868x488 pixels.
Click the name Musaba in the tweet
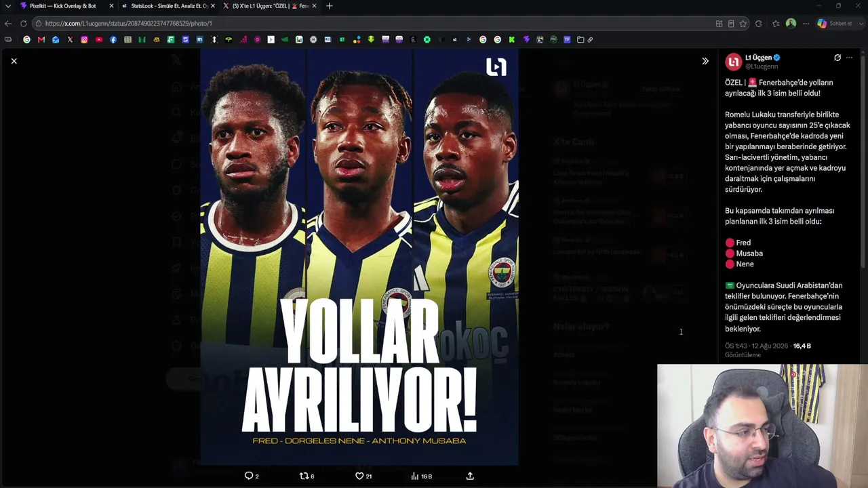749,253
